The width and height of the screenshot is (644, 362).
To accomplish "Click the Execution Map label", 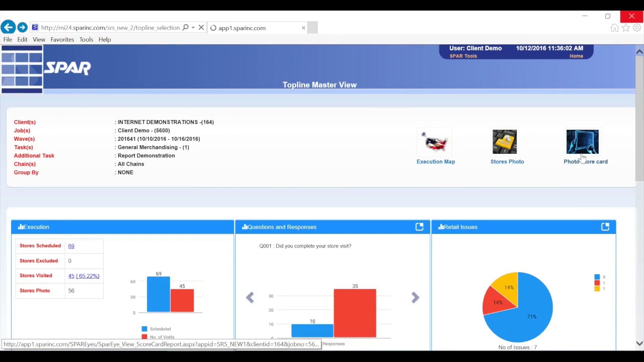I will 436,161.
